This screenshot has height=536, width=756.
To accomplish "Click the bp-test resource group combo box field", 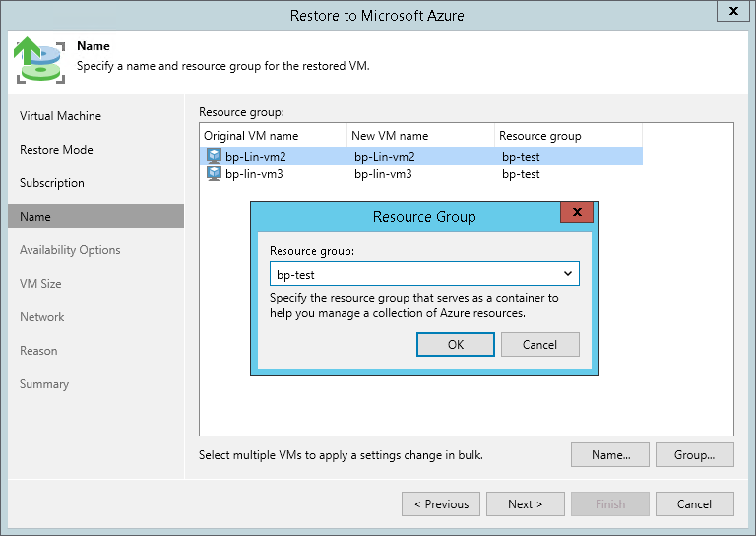I will coord(424,274).
